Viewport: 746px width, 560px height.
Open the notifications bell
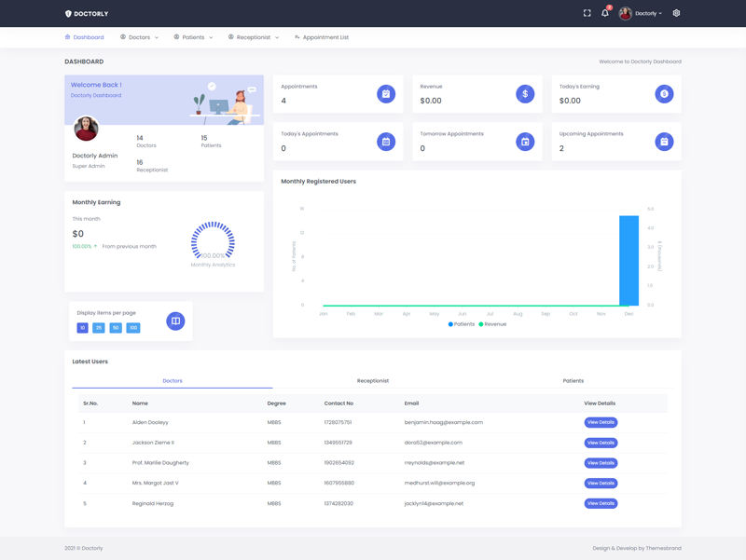coord(605,13)
